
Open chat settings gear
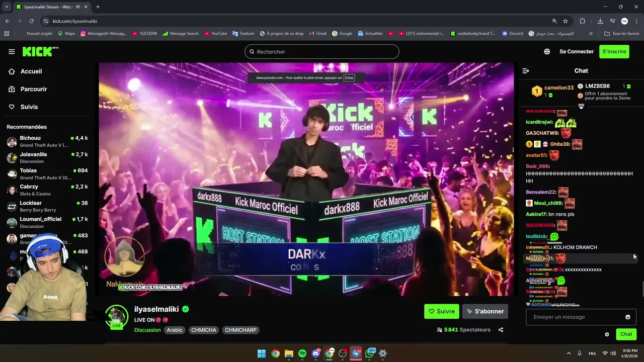pos(607,334)
